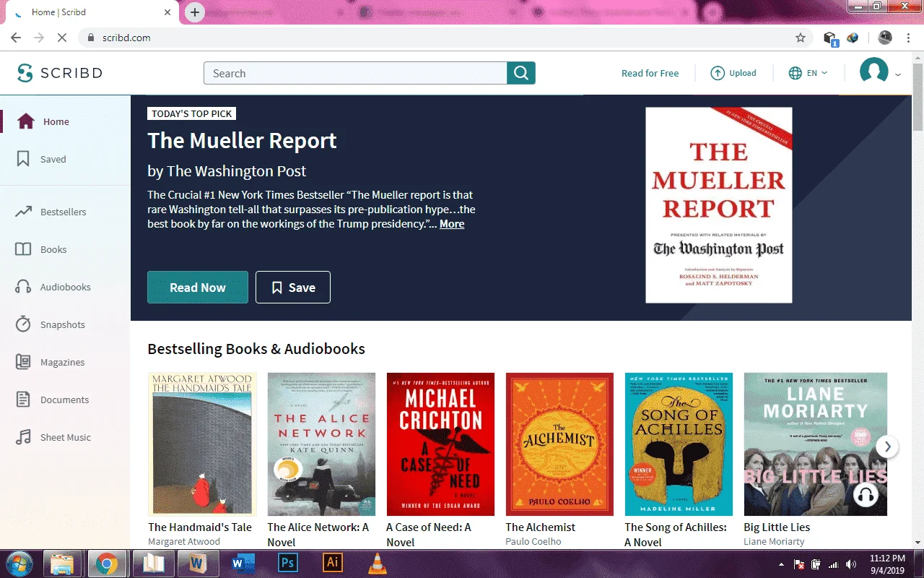This screenshot has height=578, width=924.
Task: Open Photoshop from taskbar
Action: [x=287, y=564]
